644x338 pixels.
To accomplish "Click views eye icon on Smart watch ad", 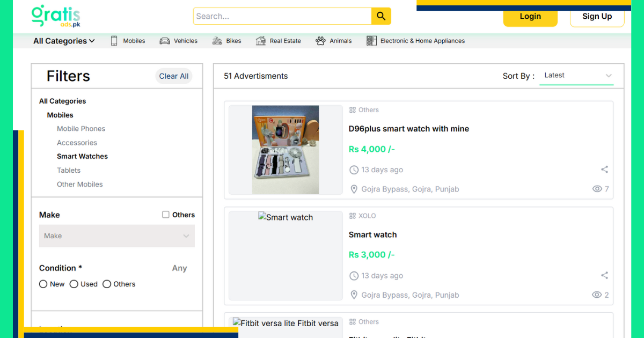I will (597, 295).
